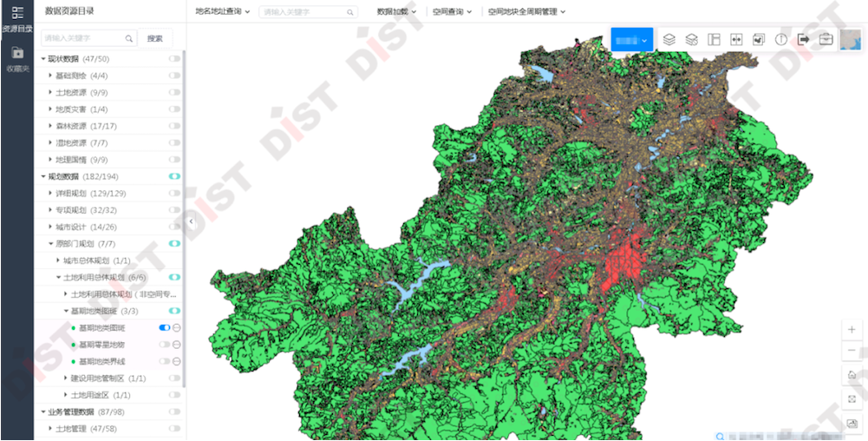Viewport: 868px width, 441px height.
Task: Enable the 基期零星地物 layer switch
Action: coord(165,345)
